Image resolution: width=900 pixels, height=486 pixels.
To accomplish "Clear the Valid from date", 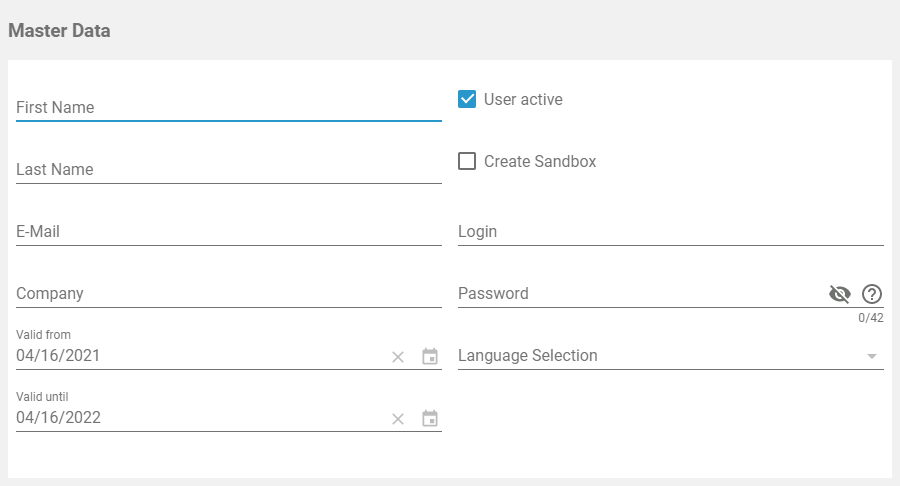I will point(398,357).
